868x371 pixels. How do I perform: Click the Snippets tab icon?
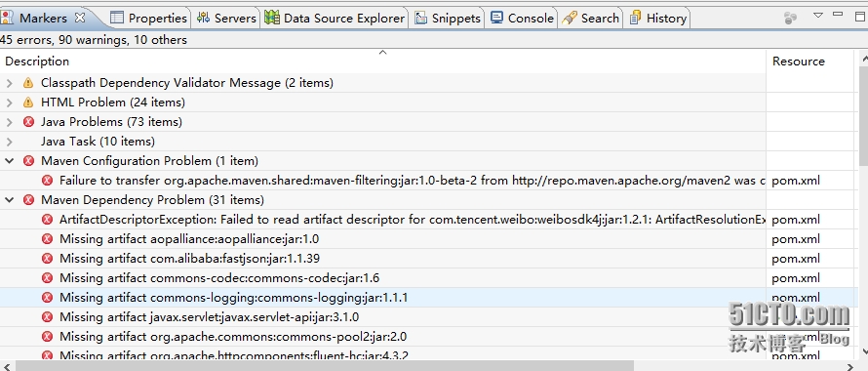pos(420,18)
